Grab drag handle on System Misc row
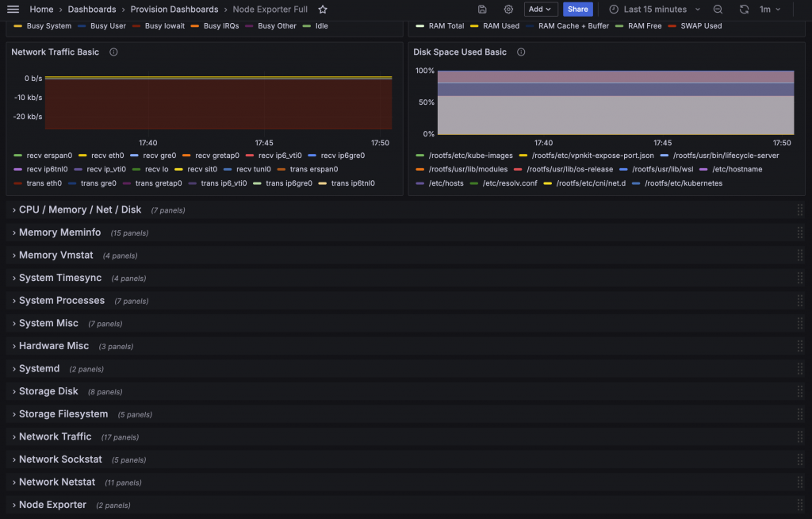The width and height of the screenshot is (812, 519). click(800, 324)
